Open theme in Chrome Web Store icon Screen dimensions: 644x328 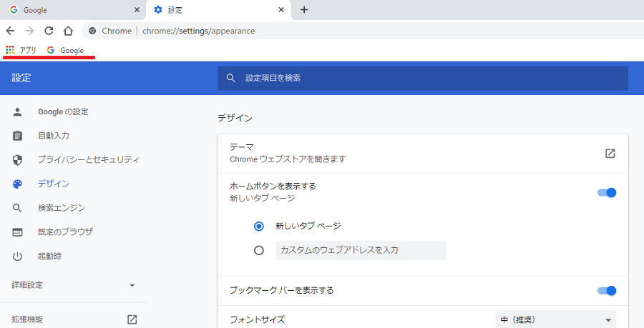point(610,154)
